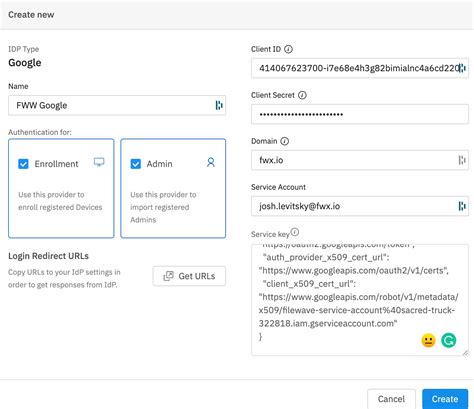Click the green Grammarly icon
This screenshot has height=409, width=474.
click(x=449, y=340)
